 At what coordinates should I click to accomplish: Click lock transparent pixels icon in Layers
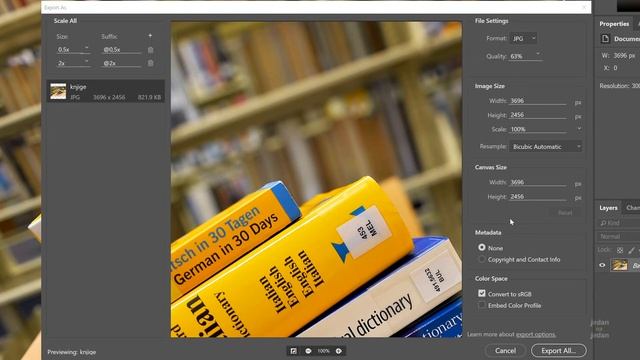click(620, 250)
